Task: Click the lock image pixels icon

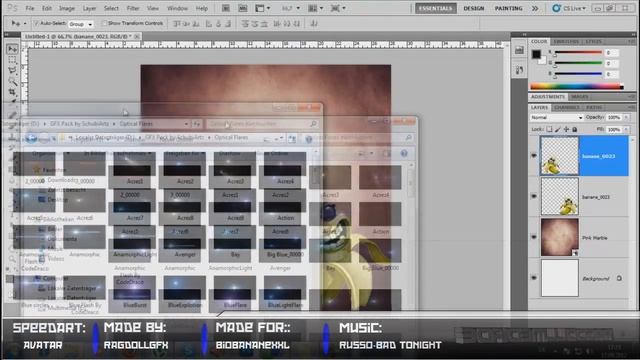Action: tap(558, 129)
